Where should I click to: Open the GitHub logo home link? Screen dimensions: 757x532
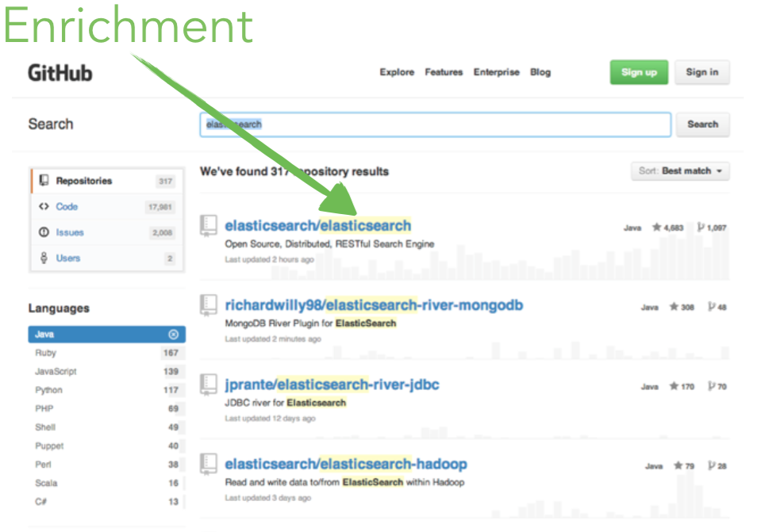pyautogui.click(x=60, y=73)
